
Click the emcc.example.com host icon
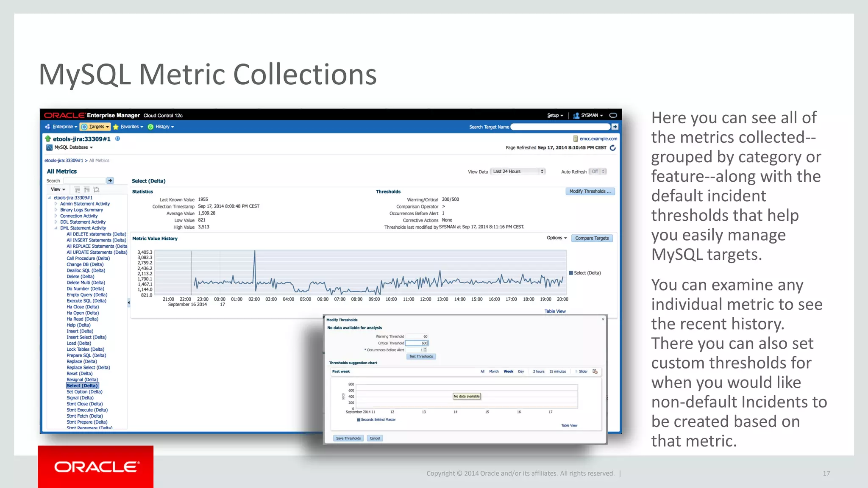pyautogui.click(x=576, y=139)
